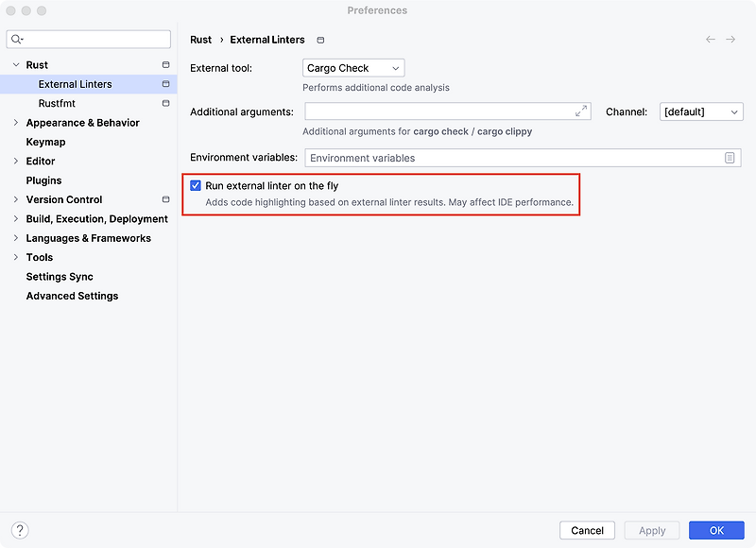This screenshot has height=548, width=756.
Task: Collapse the Rust settings section
Action: click(x=16, y=65)
